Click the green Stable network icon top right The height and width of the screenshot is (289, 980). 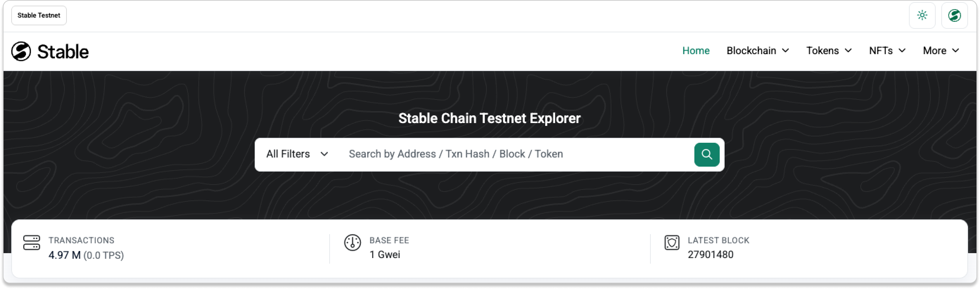(954, 15)
